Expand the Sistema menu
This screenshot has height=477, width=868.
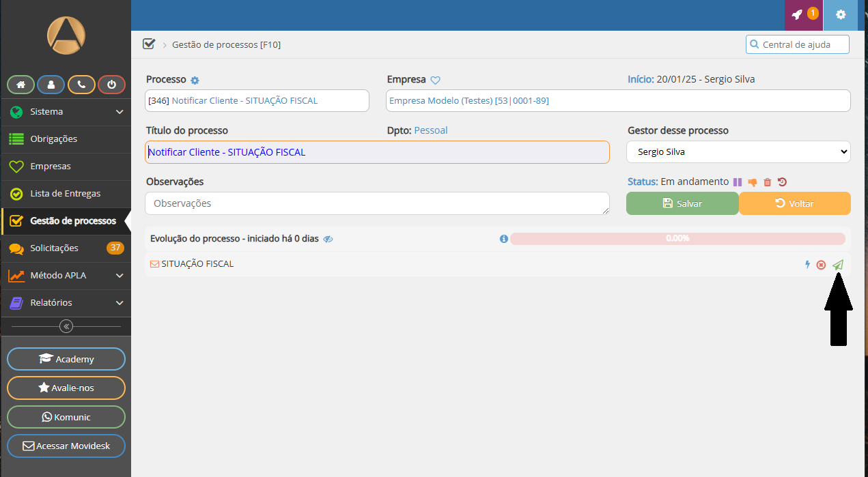(66, 112)
